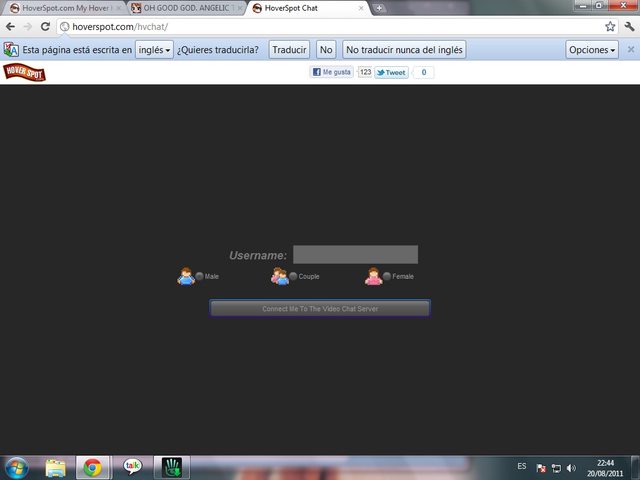Select the Female radio button
Screen dimensions: 640x480
pos(387,276)
